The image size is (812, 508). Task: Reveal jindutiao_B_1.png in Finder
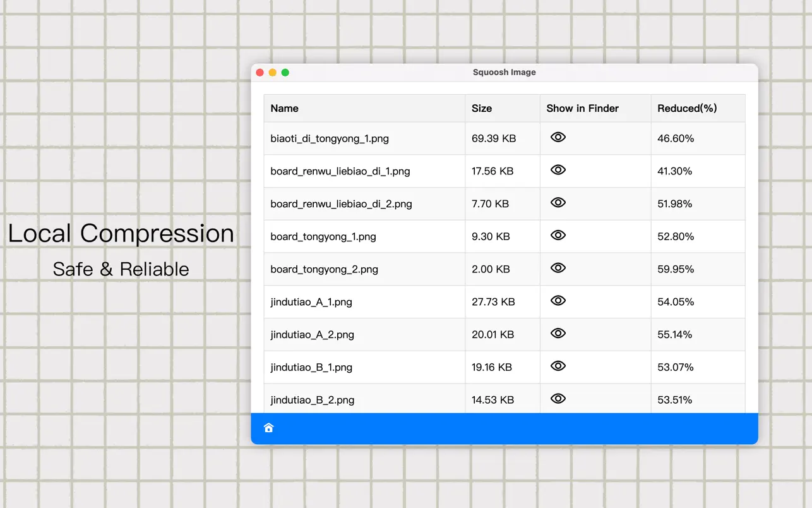coord(558,366)
